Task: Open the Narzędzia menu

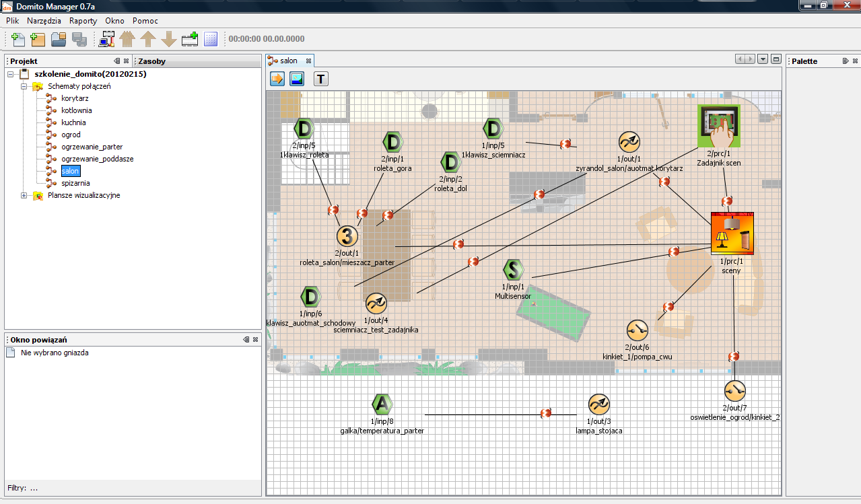Action: click(x=44, y=21)
